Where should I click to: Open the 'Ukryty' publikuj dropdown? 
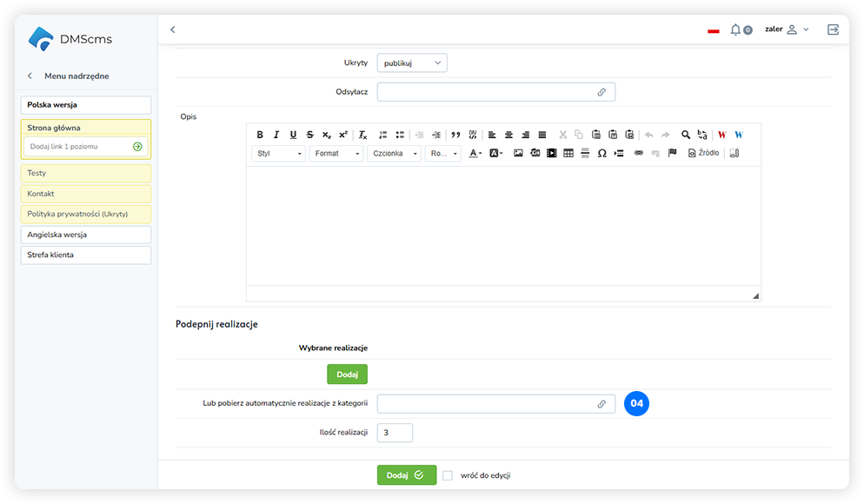point(412,63)
